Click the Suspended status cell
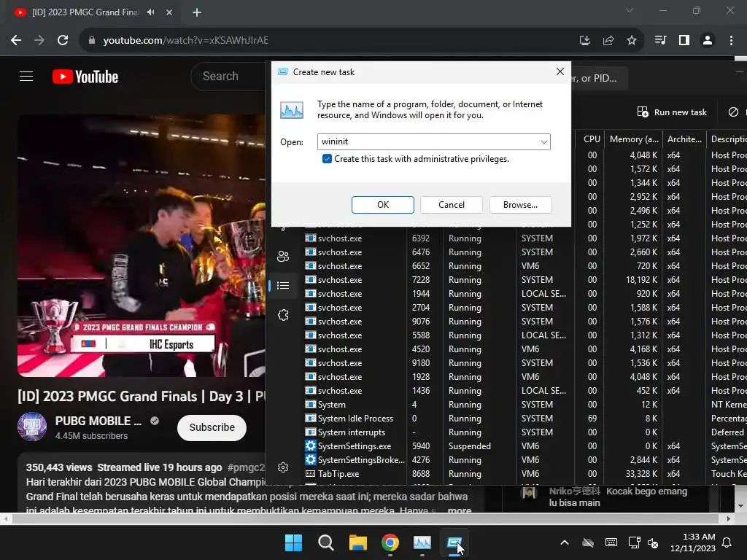This screenshot has height=560, width=747. tap(469, 446)
